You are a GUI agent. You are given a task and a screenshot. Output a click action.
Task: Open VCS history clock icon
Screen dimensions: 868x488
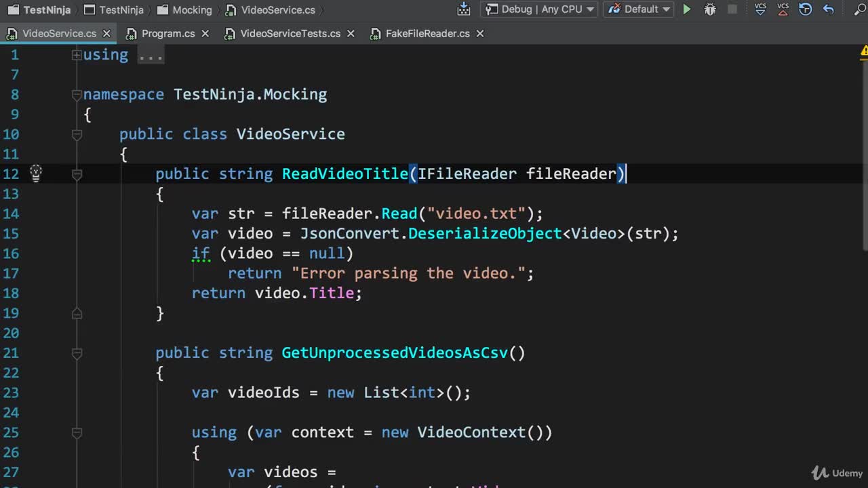[x=806, y=9]
